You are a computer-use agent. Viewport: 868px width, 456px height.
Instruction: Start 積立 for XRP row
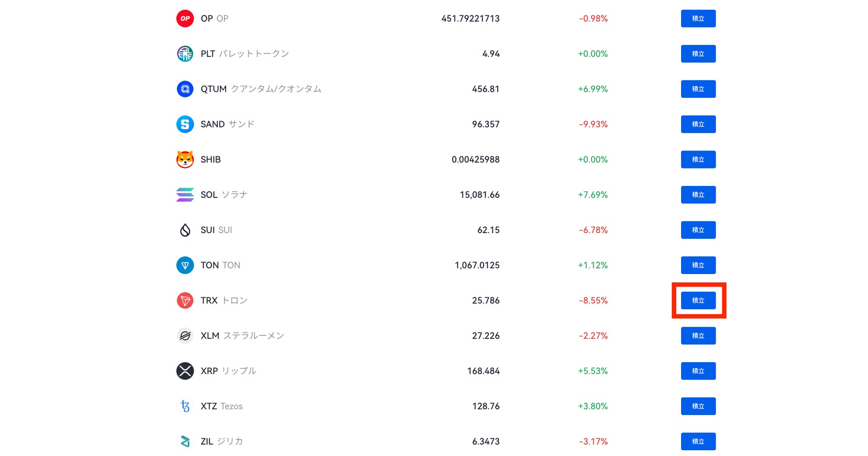(x=698, y=371)
